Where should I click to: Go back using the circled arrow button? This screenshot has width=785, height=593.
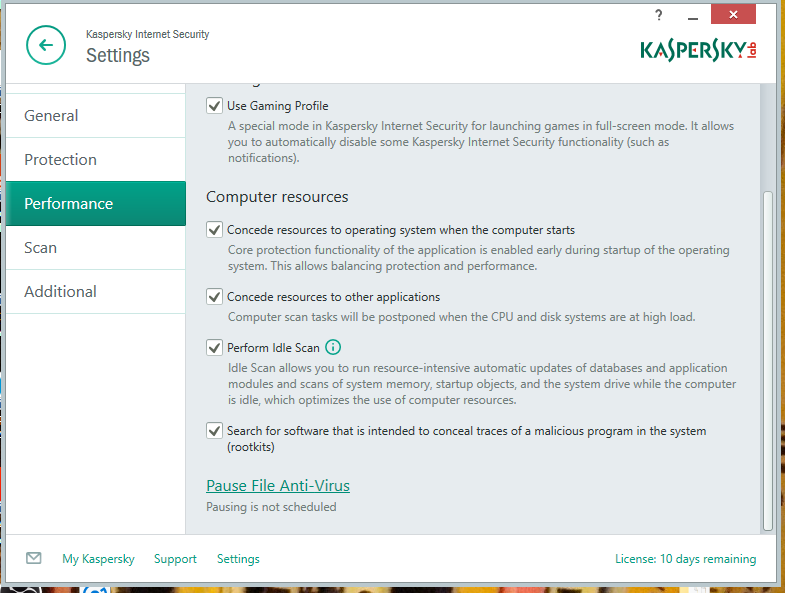[46, 45]
